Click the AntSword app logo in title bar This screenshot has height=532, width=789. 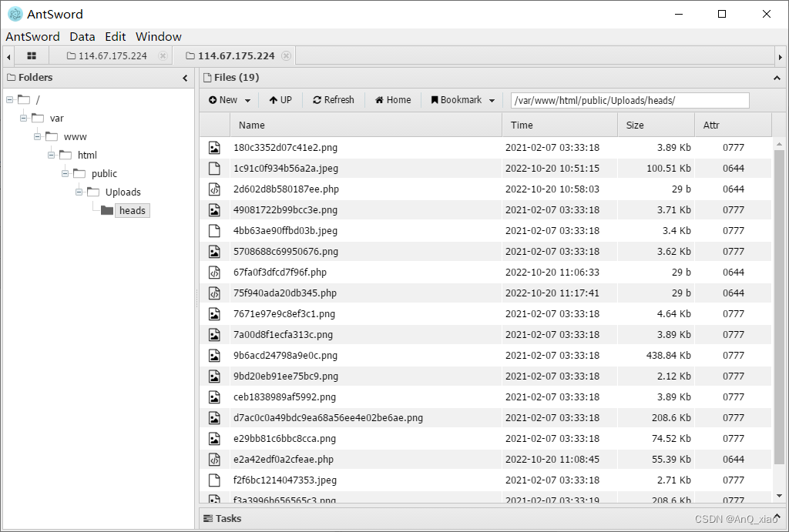15,14
